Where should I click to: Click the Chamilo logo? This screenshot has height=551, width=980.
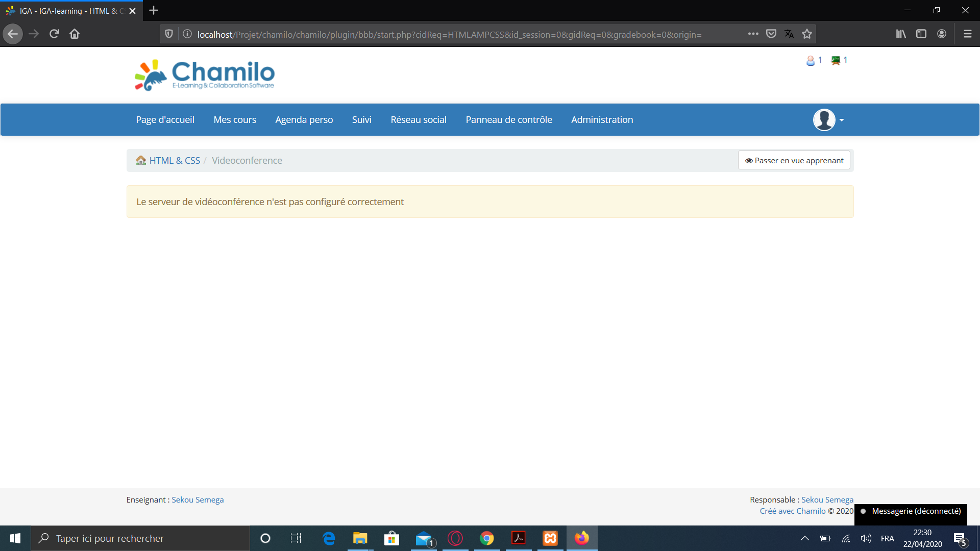coord(204,74)
